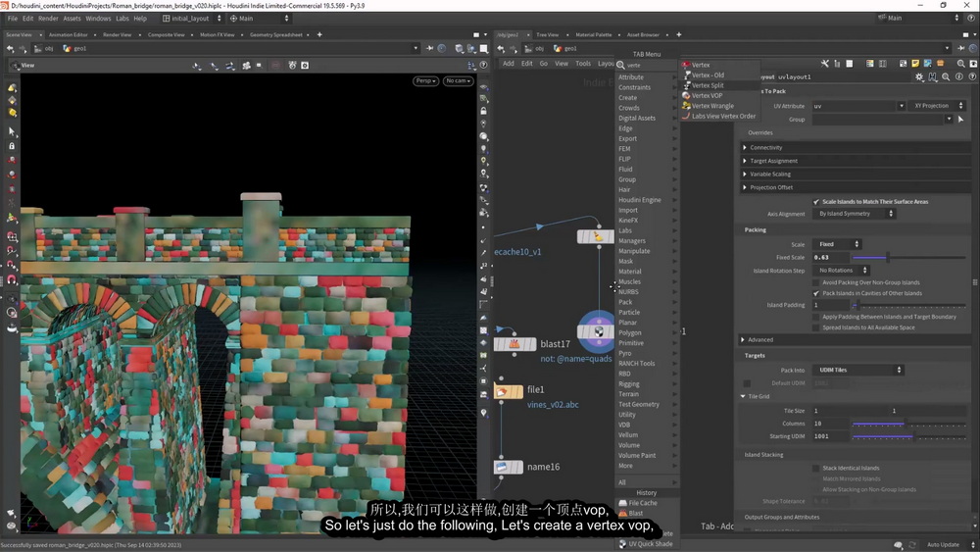This screenshot has width=980, height=552.
Task: Expand the Projection Offset section
Action: [x=855, y=187]
